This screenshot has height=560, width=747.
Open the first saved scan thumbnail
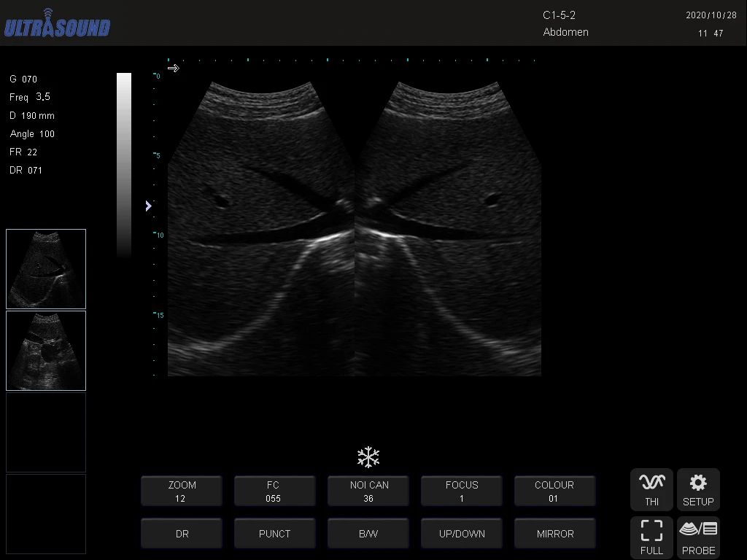pos(46,269)
